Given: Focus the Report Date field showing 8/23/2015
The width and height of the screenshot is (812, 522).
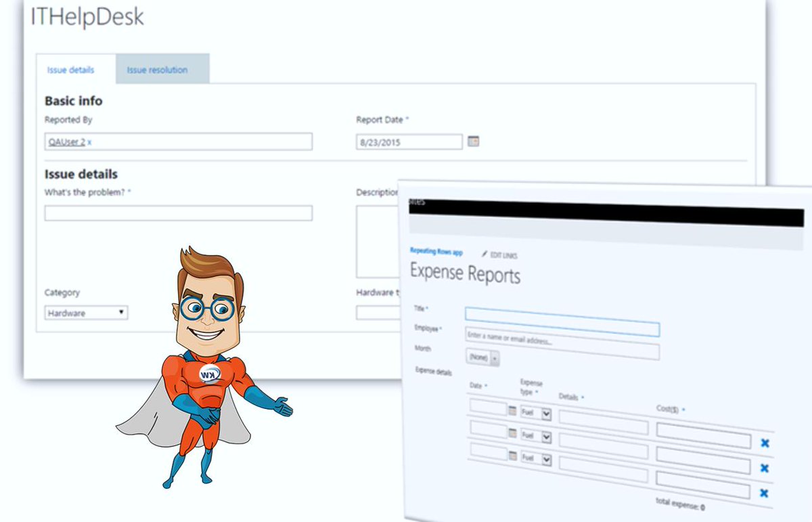Looking at the screenshot, I should point(409,142).
